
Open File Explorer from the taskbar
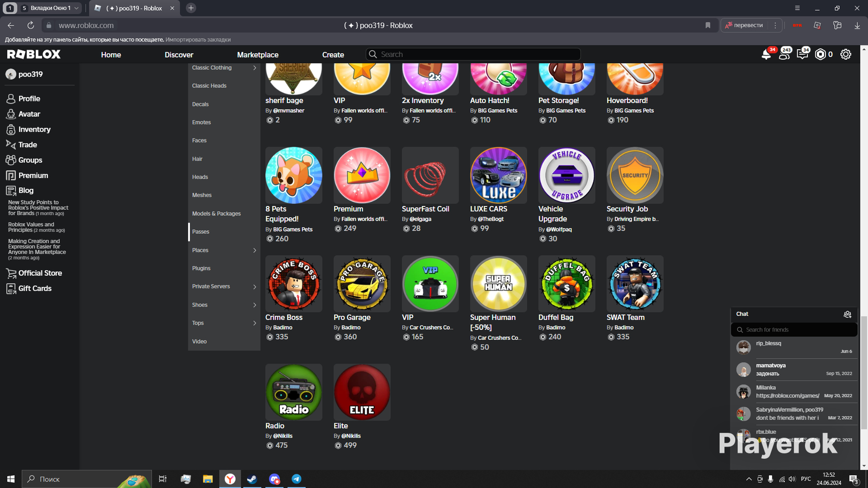pos(207,479)
